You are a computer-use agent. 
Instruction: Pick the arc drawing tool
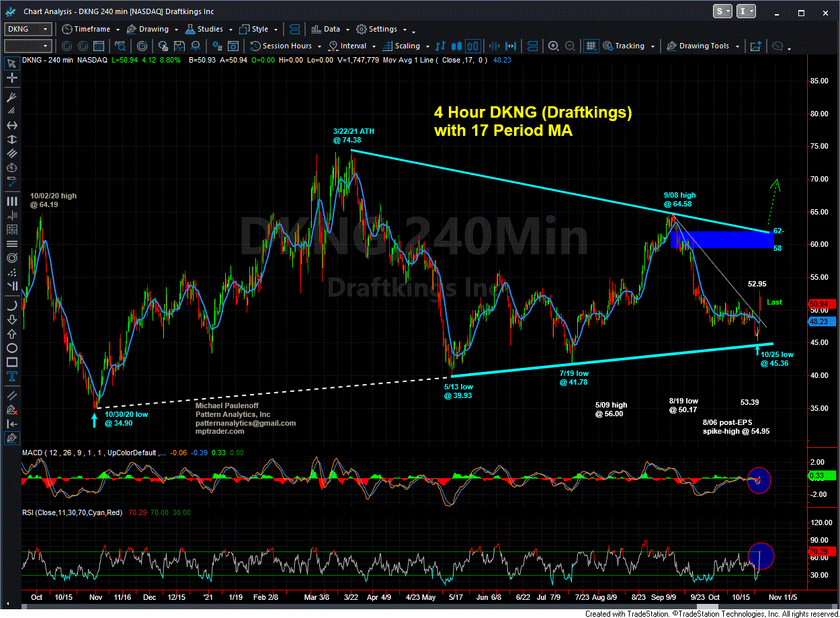coord(11,305)
